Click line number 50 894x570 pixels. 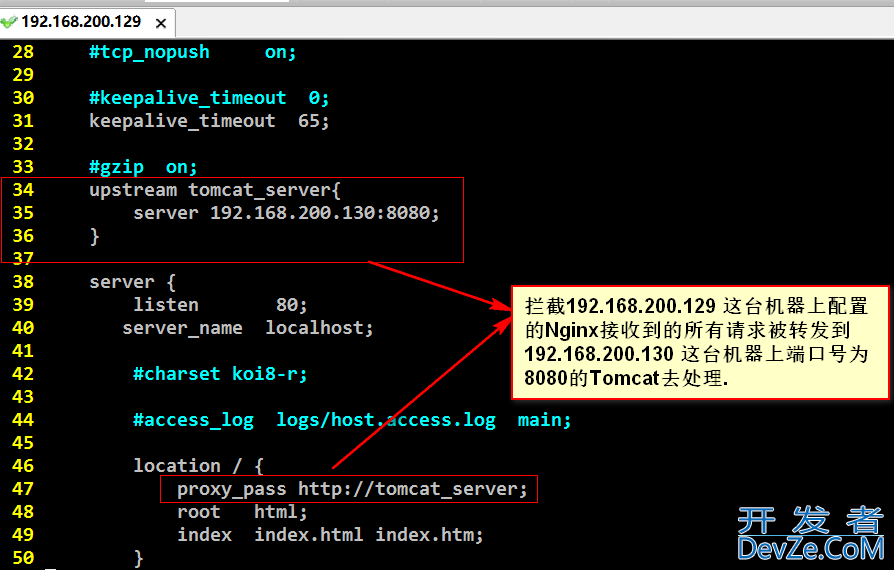tap(23, 558)
